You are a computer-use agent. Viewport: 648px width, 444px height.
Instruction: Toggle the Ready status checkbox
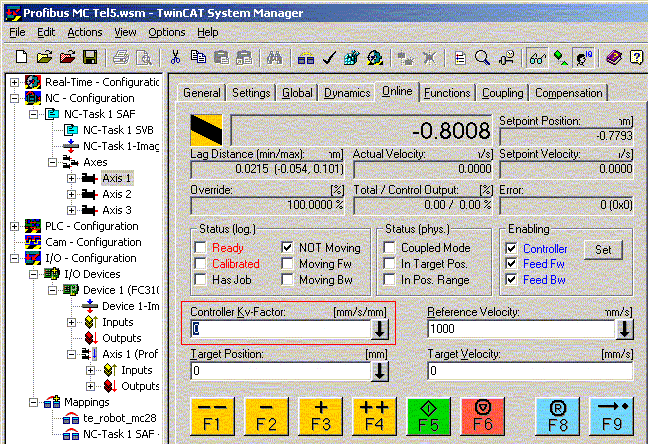[x=200, y=248]
